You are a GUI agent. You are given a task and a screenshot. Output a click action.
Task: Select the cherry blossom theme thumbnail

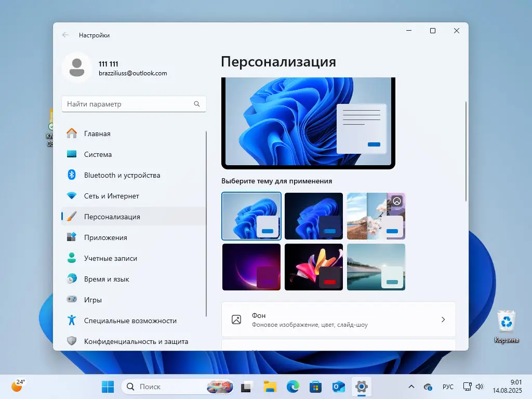tap(376, 216)
